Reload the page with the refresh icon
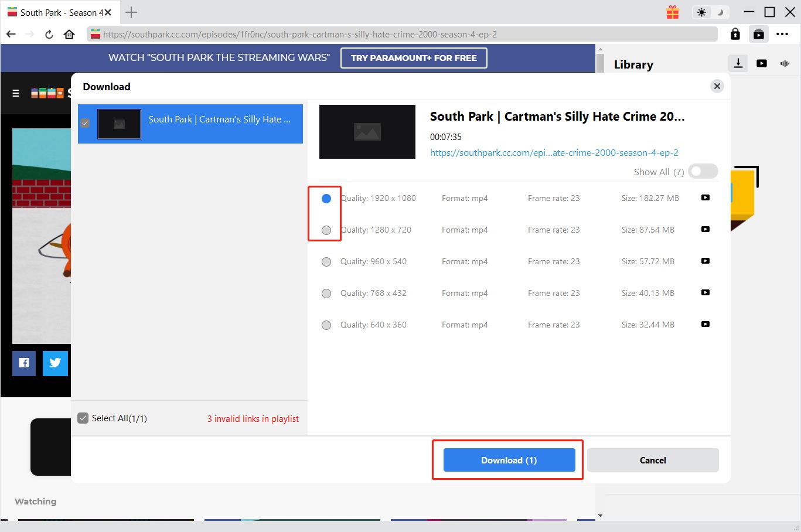This screenshot has width=801, height=532. (x=49, y=34)
